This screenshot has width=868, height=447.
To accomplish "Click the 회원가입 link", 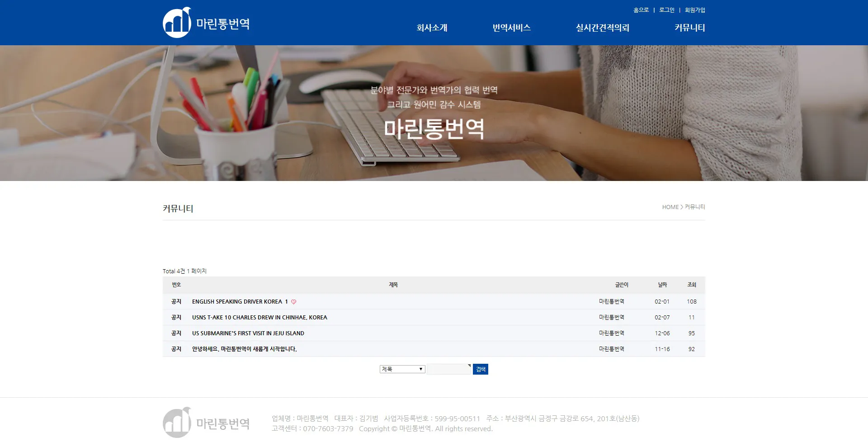I will (x=695, y=10).
